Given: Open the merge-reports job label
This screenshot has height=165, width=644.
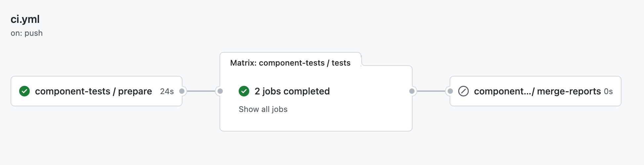Looking at the screenshot, I should (537, 91).
